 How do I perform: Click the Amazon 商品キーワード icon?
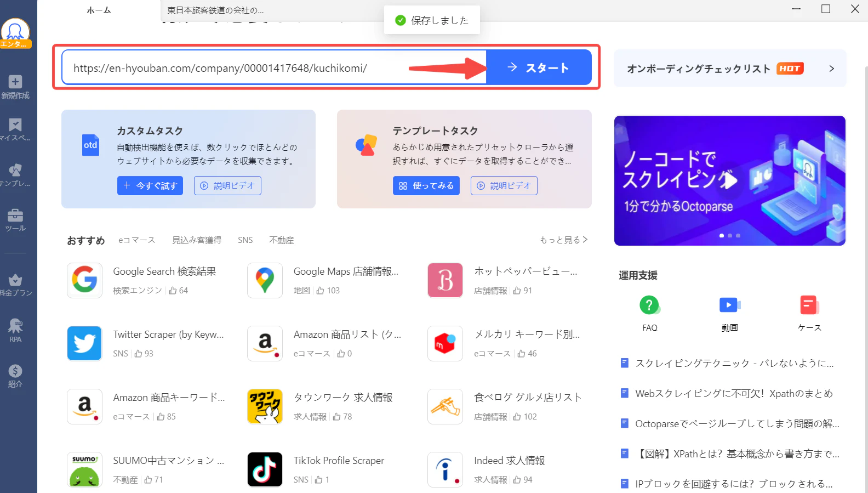[x=84, y=406]
